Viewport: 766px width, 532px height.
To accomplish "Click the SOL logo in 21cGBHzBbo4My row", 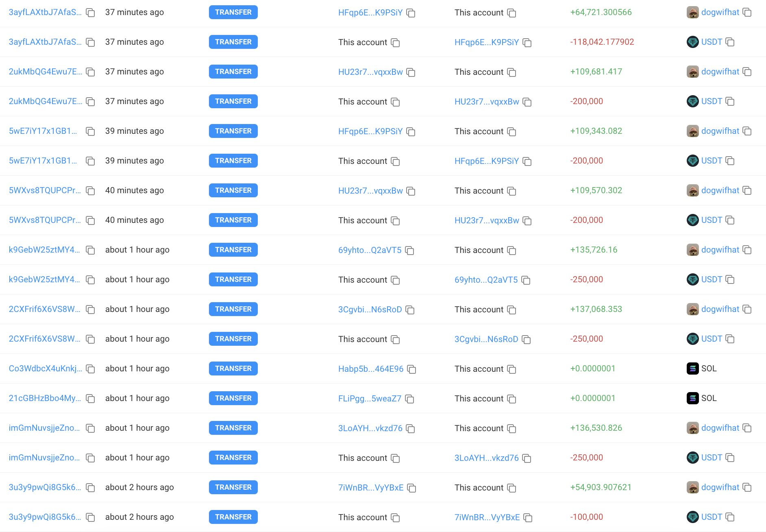I will coord(693,399).
